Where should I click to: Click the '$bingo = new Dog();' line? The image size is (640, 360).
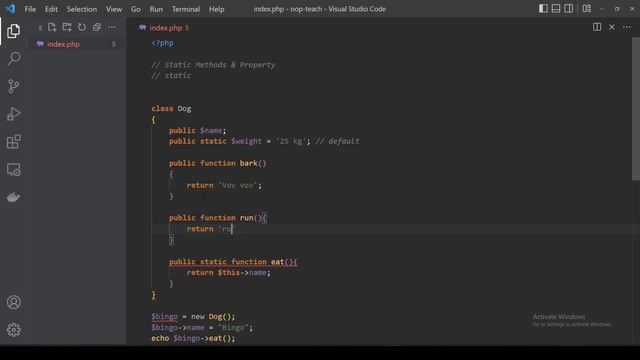tap(193, 317)
